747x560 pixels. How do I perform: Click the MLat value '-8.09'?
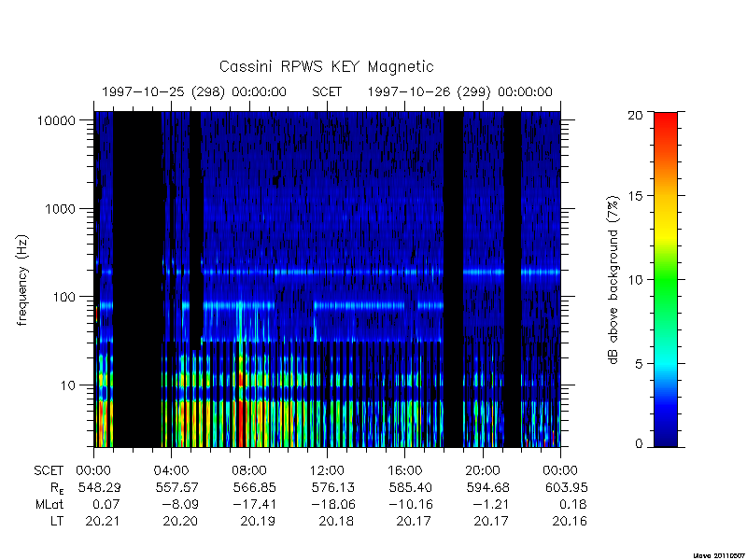[x=179, y=504]
